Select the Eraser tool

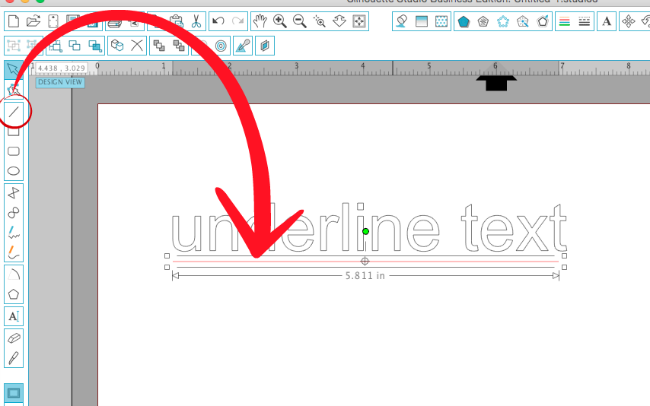[14, 338]
